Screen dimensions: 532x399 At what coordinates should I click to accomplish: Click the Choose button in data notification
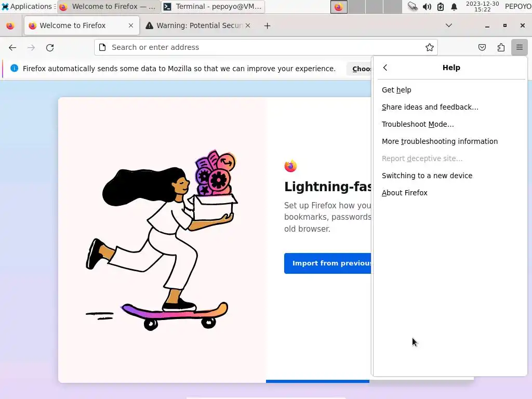pyautogui.click(x=360, y=69)
